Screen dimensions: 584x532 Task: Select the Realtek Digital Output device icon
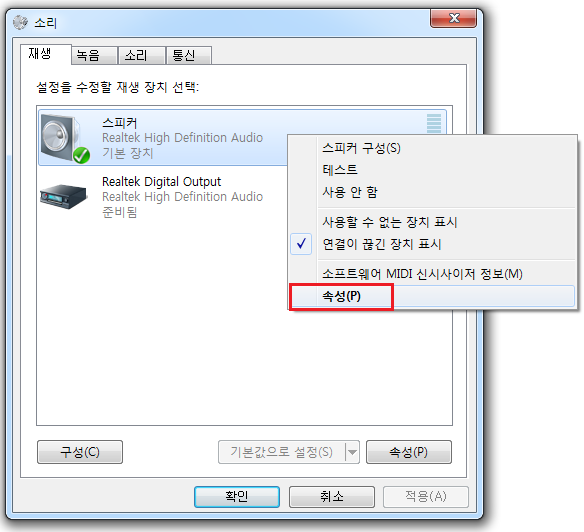click(63, 196)
